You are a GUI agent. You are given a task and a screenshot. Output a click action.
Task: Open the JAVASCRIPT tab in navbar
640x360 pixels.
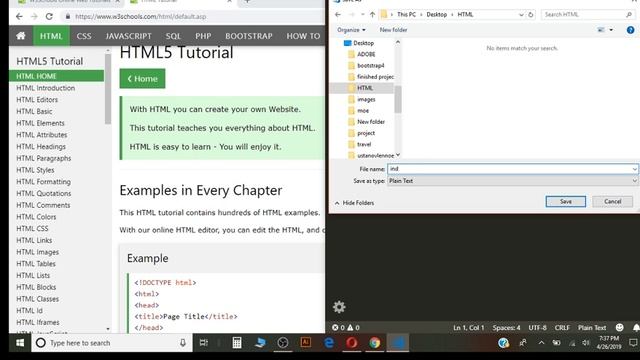pyautogui.click(x=129, y=36)
